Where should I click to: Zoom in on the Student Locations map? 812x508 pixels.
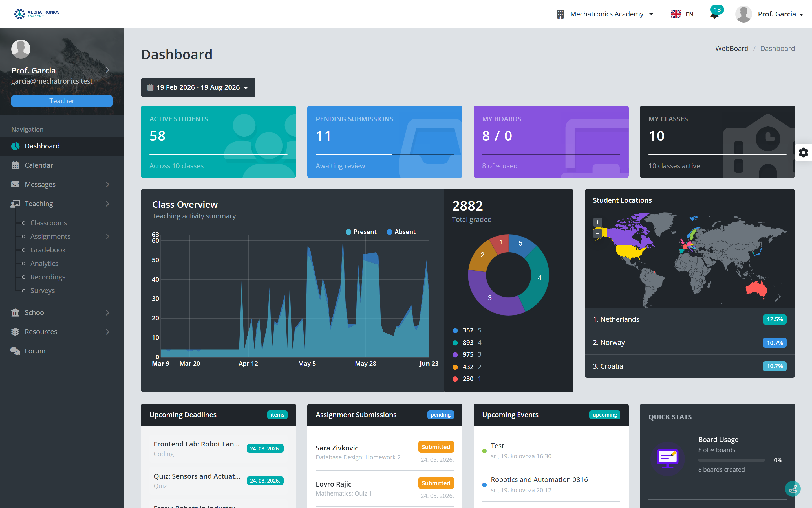click(x=597, y=222)
